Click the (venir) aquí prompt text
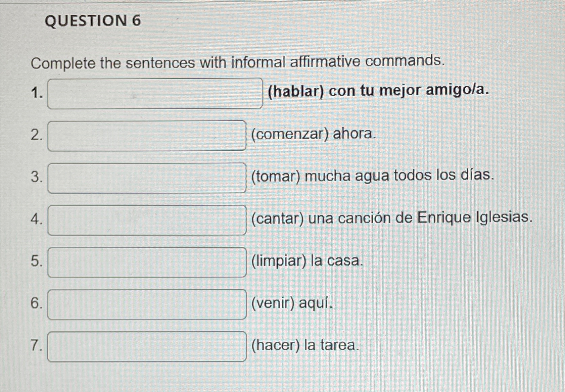 coord(292,304)
